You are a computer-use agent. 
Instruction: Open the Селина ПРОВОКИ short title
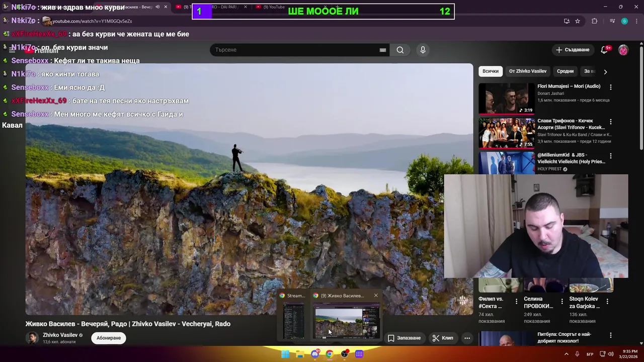pos(538,302)
